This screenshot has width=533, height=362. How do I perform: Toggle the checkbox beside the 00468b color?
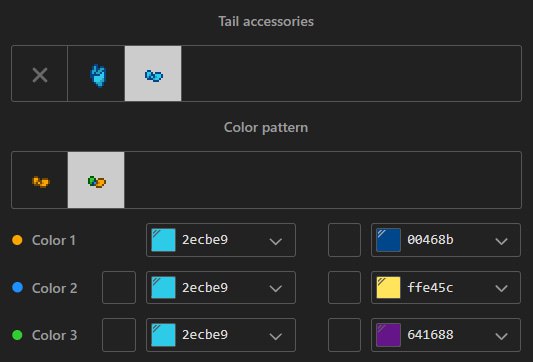coord(344,240)
